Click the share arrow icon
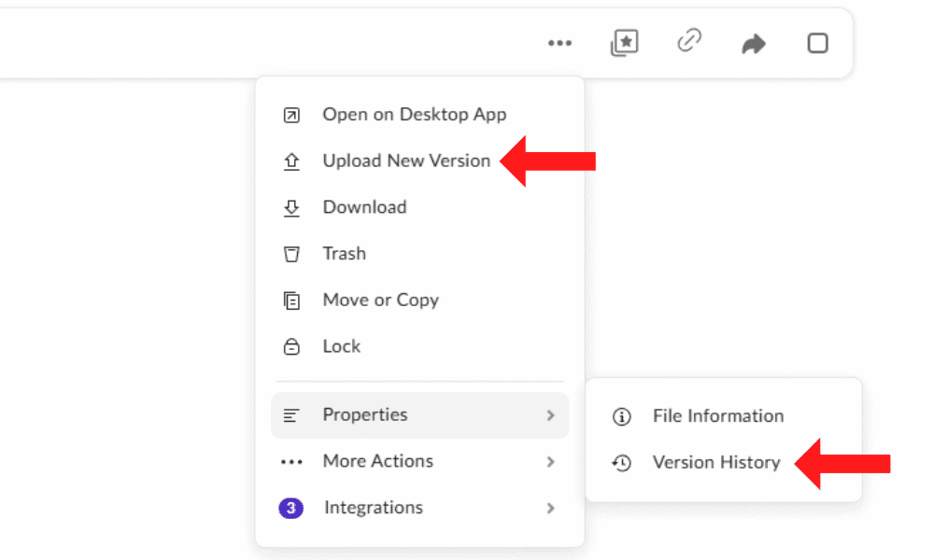 [754, 44]
